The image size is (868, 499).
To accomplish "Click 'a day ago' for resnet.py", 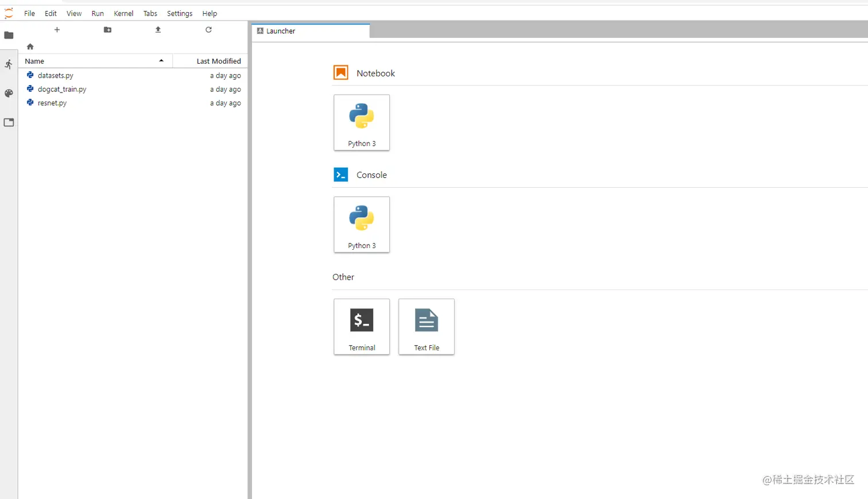I will 226,103.
